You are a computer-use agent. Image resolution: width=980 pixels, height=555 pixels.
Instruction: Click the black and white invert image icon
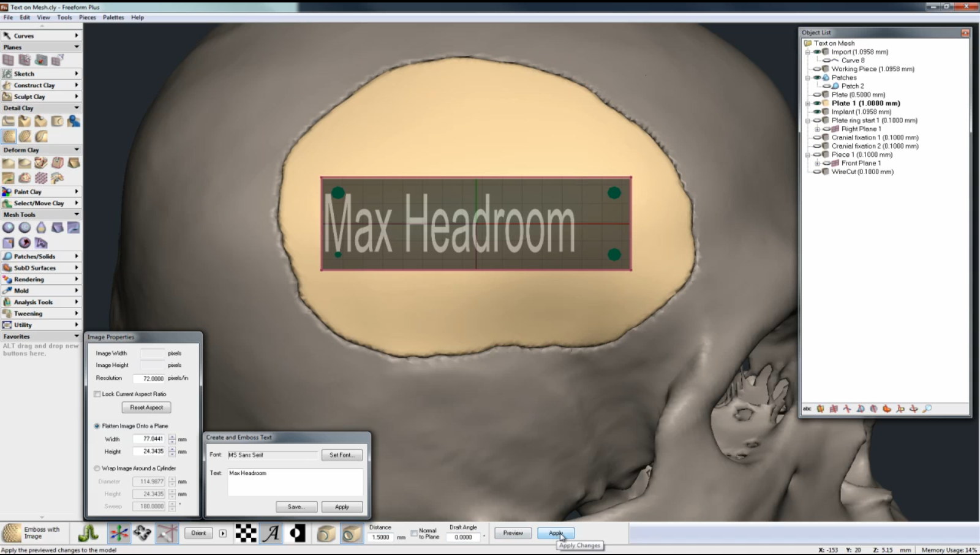pos(298,533)
